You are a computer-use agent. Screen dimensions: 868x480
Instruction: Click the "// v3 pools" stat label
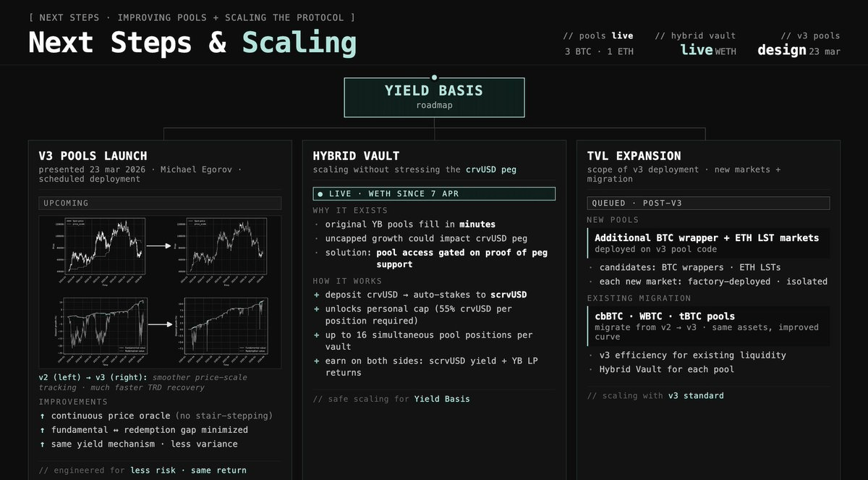point(810,35)
